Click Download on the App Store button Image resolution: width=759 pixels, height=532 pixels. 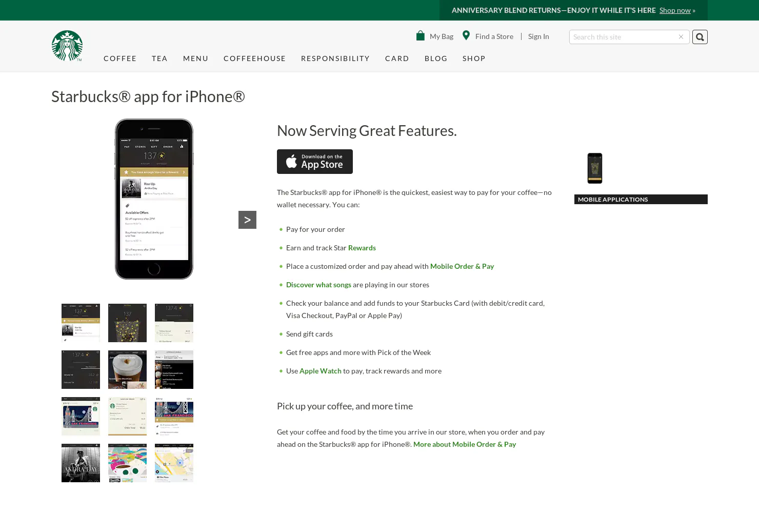(315, 162)
